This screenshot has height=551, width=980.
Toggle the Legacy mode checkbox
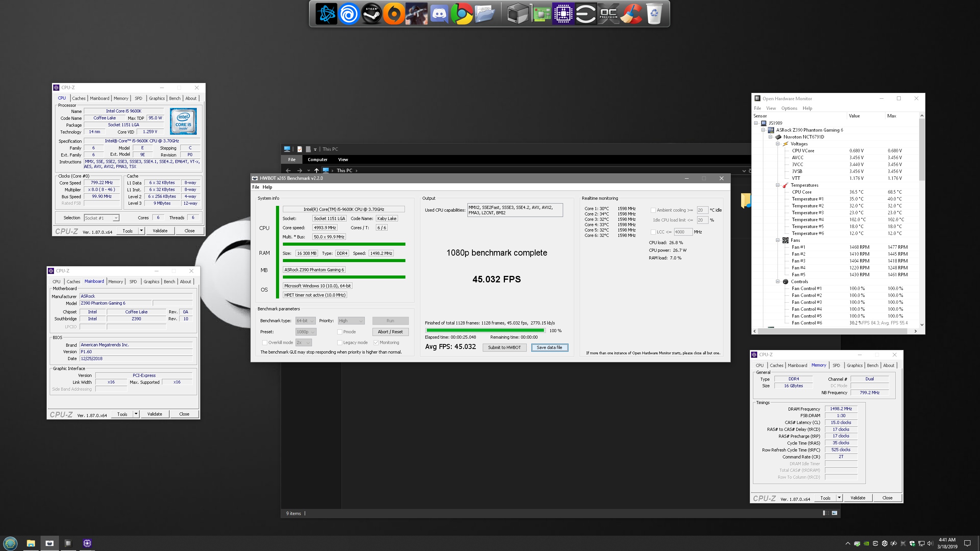tap(340, 342)
